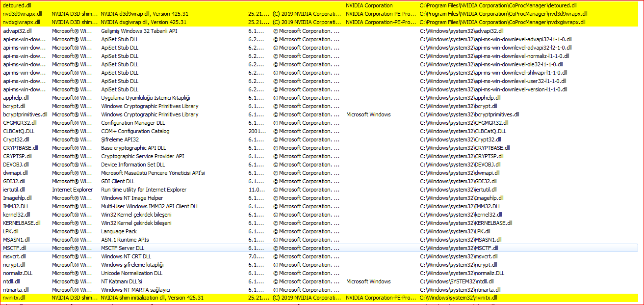Image resolution: width=644 pixels, height=305 pixels.
Task: Select the "Language Pack" description
Action: click(x=119, y=231)
